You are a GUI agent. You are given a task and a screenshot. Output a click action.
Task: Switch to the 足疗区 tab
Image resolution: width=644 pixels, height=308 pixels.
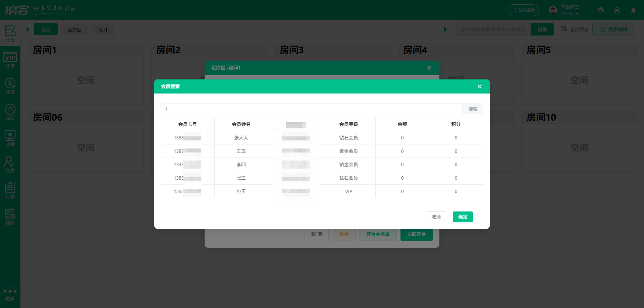74,29
